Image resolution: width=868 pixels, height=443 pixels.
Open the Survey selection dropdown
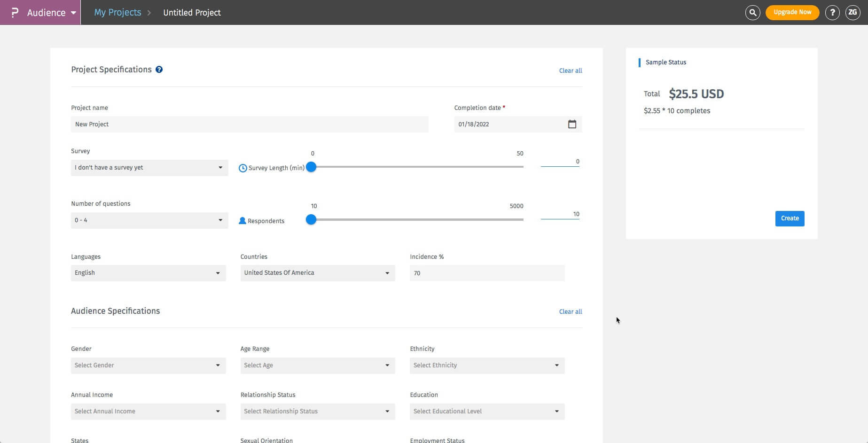point(149,168)
